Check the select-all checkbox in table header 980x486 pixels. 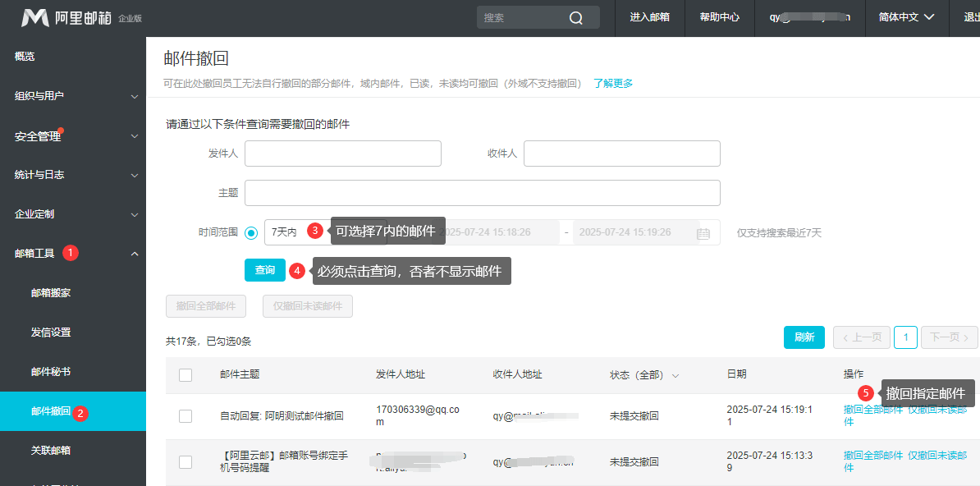point(185,374)
